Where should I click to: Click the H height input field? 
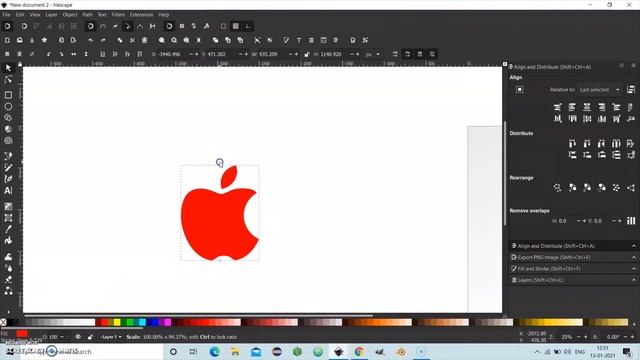(x=334, y=54)
